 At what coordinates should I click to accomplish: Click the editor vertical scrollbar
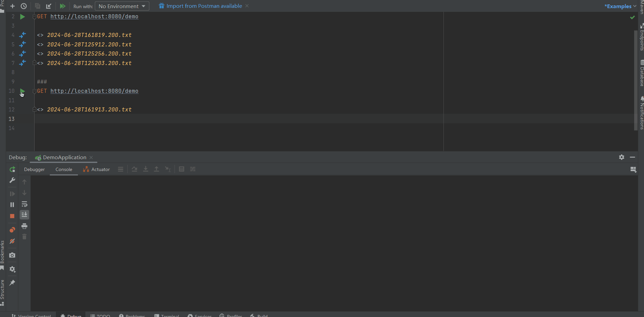(636, 80)
